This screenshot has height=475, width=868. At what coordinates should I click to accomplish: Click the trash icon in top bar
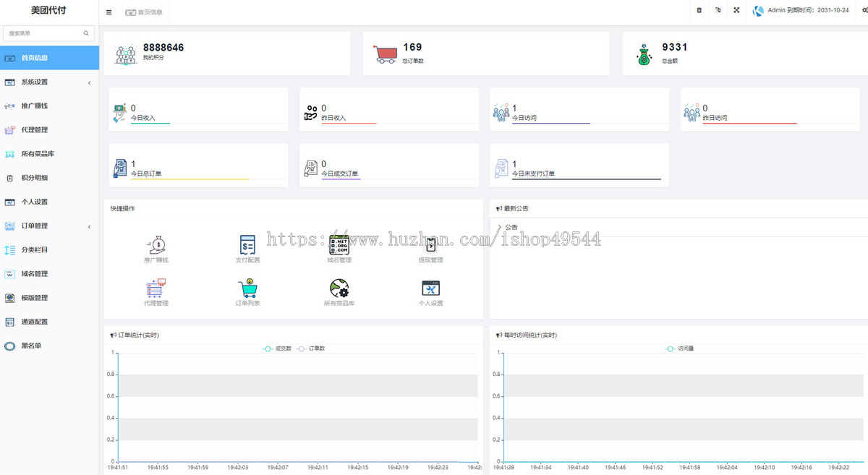pyautogui.click(x=699, y=10)
